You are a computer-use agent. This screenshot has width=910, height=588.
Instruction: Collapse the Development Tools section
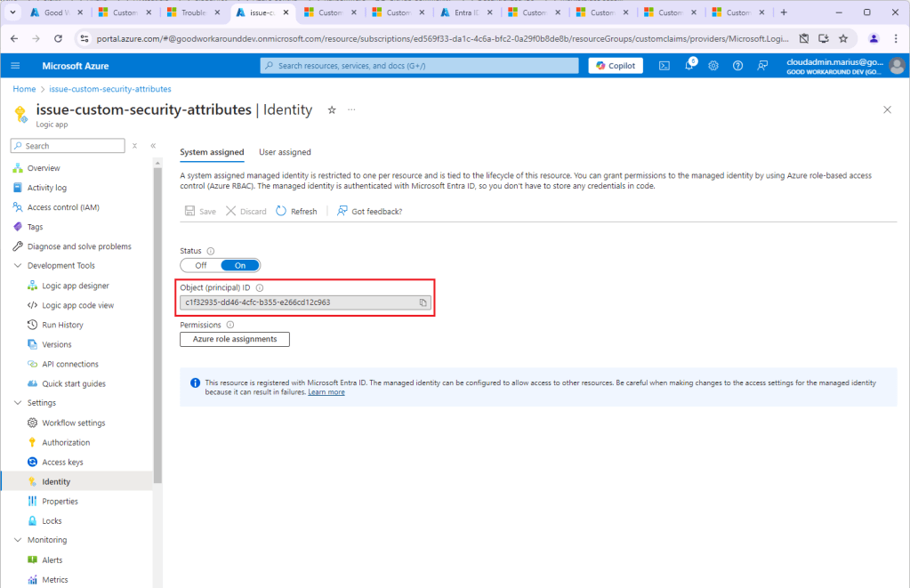[18, 266]
